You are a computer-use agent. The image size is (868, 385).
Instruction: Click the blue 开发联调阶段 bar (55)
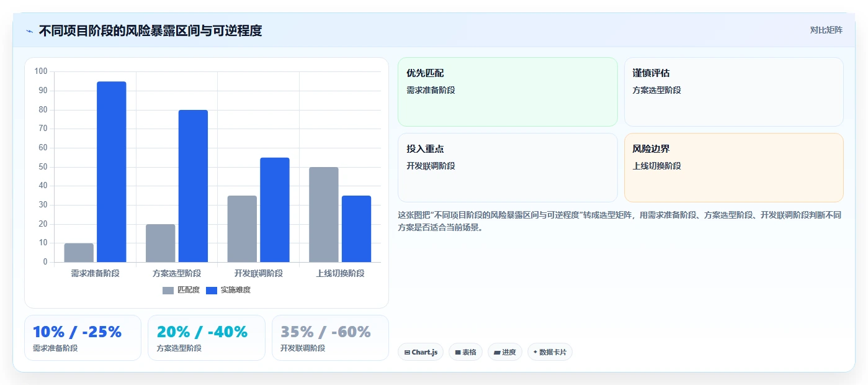coord(275,210)
